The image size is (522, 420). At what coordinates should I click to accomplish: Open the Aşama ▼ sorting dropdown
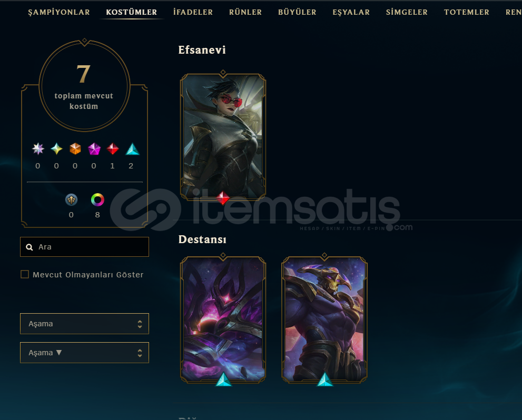click(85, 353)
